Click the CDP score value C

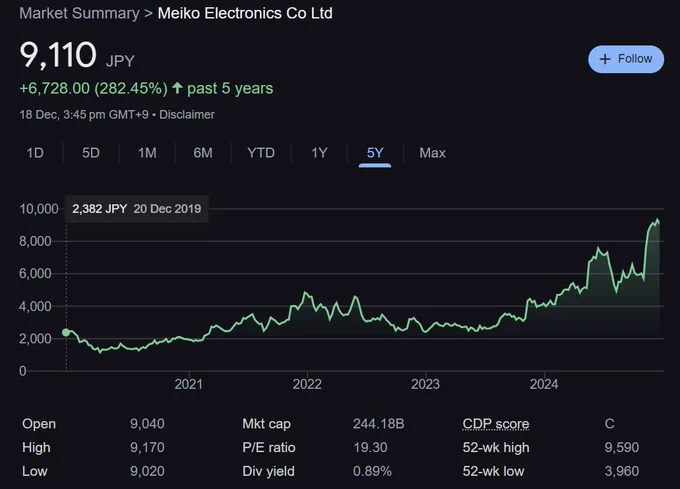(609, 424)
